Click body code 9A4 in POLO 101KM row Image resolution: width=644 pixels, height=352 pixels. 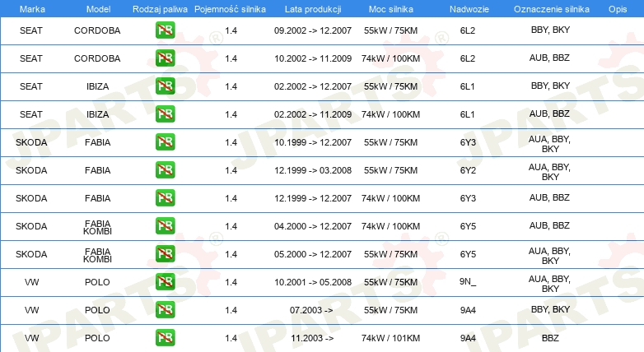click(468, 338)
